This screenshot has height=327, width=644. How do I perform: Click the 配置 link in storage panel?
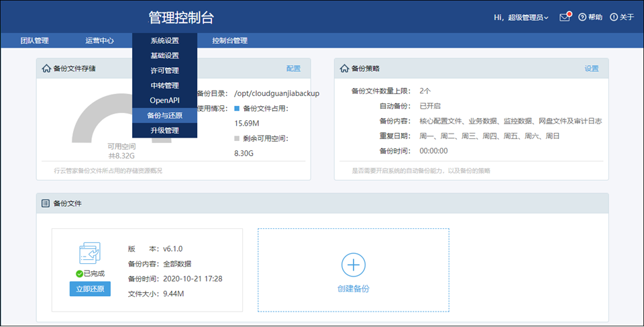point(293,68)
